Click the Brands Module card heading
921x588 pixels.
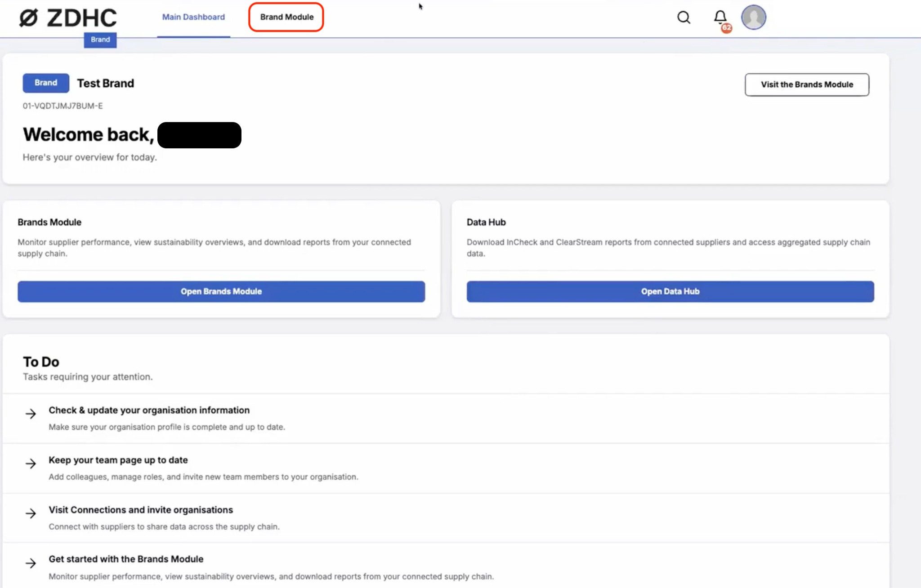(49, 222)
